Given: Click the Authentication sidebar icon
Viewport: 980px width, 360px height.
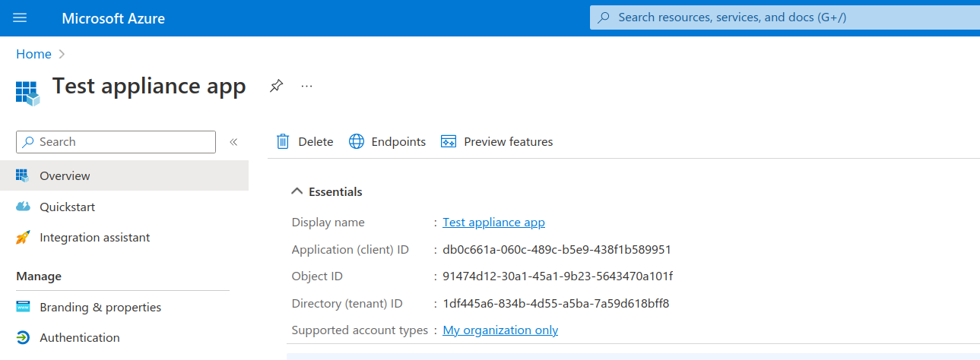Looking at the screenshot, I should coord(24,338).
